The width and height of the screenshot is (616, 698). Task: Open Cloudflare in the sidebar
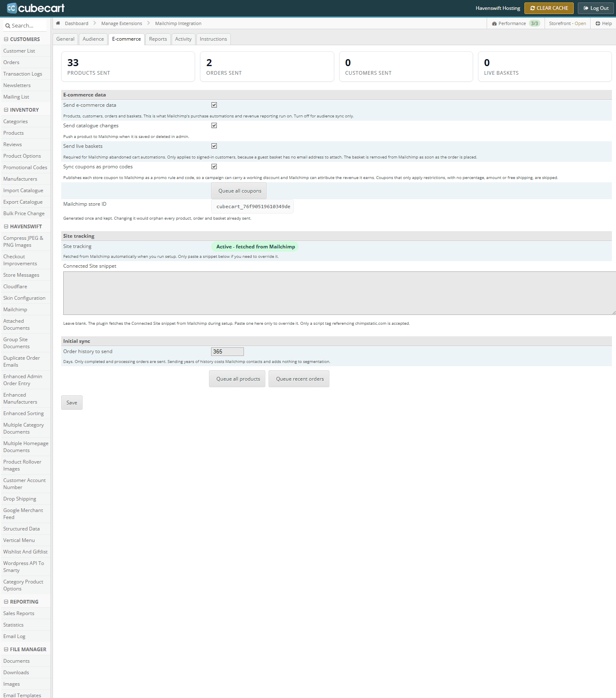pyautogui.click(x=15, y=287)
